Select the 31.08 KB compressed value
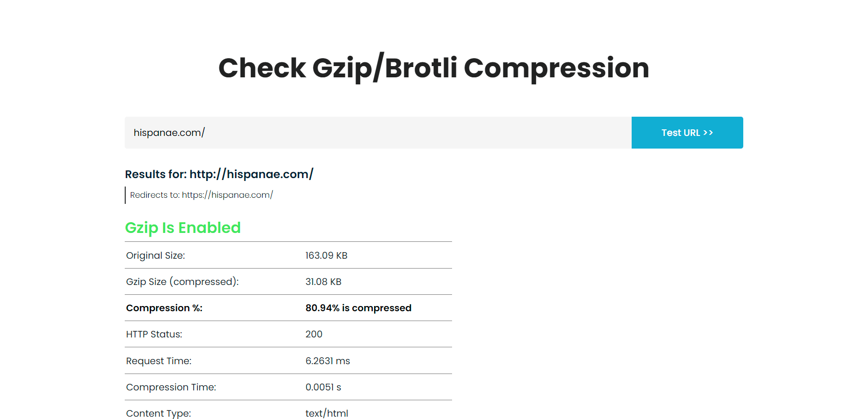The width and height of the screenshot is (868, 419). click(x=324, y=282)
